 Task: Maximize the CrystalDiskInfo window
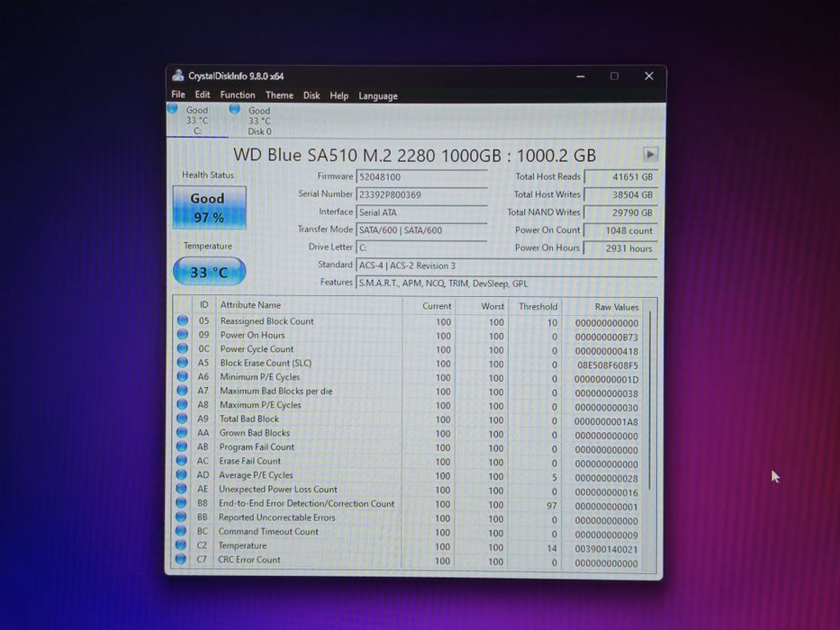click(614, 76)
